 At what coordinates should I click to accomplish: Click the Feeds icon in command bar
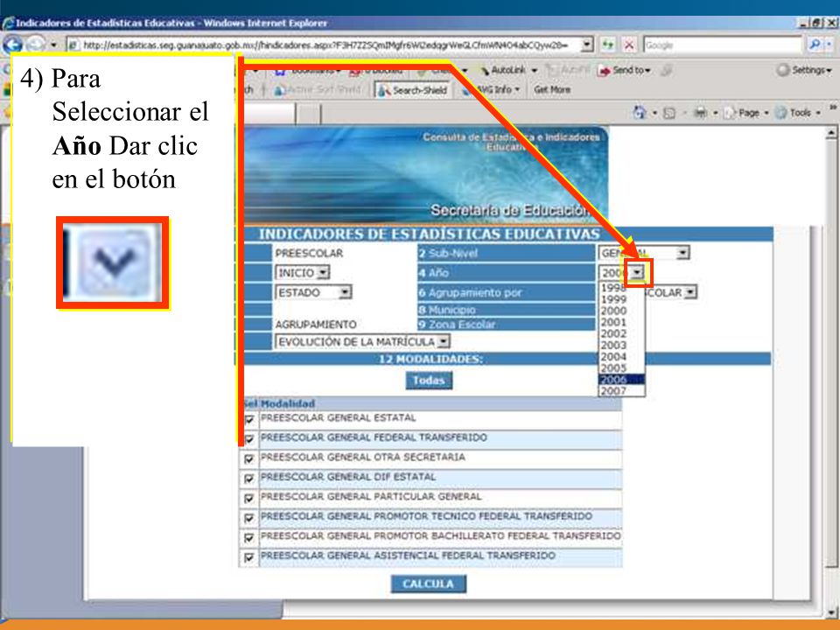coord(669,113)
